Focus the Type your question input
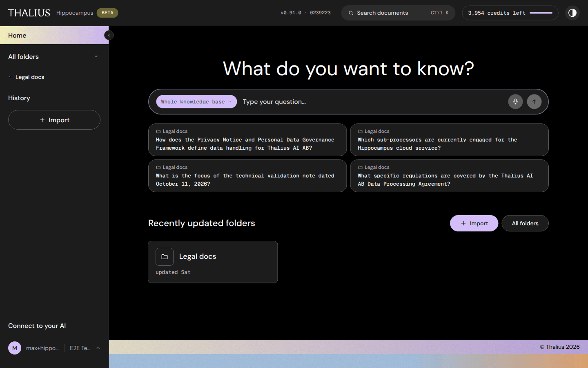Viewport: 588px width, 368px height. tap(372, 102)
